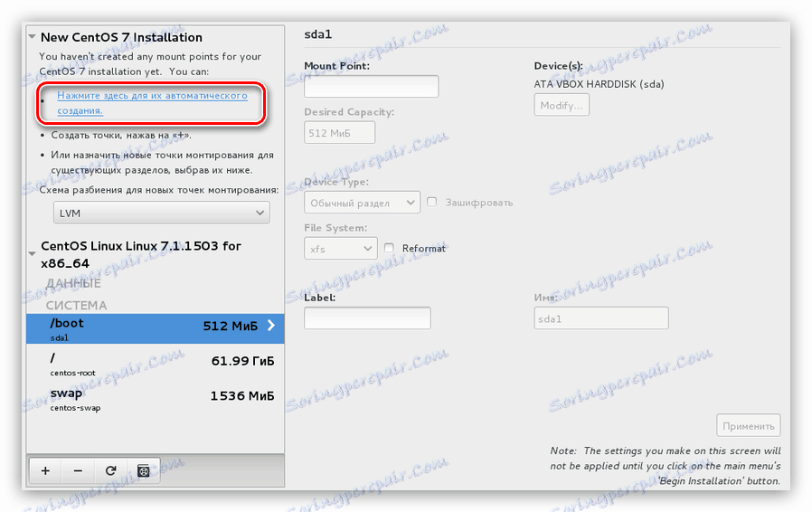
Task: Click the Modify... device button
Action: click(562, 105)
